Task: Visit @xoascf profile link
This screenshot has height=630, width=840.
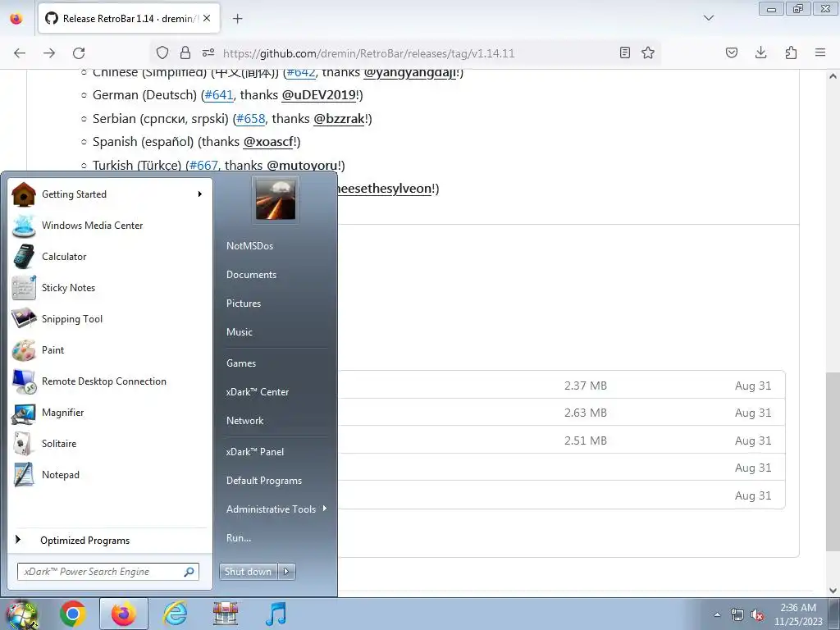Action: coord(268,142)
